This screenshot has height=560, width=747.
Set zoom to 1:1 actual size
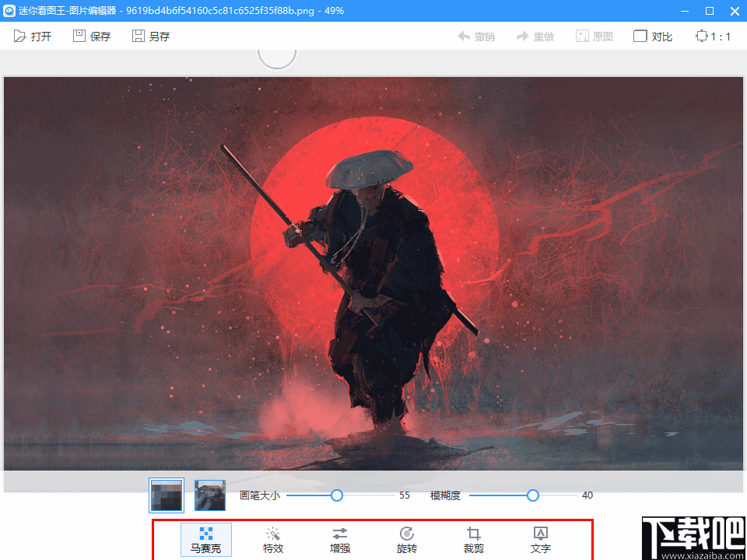point(713,37)
